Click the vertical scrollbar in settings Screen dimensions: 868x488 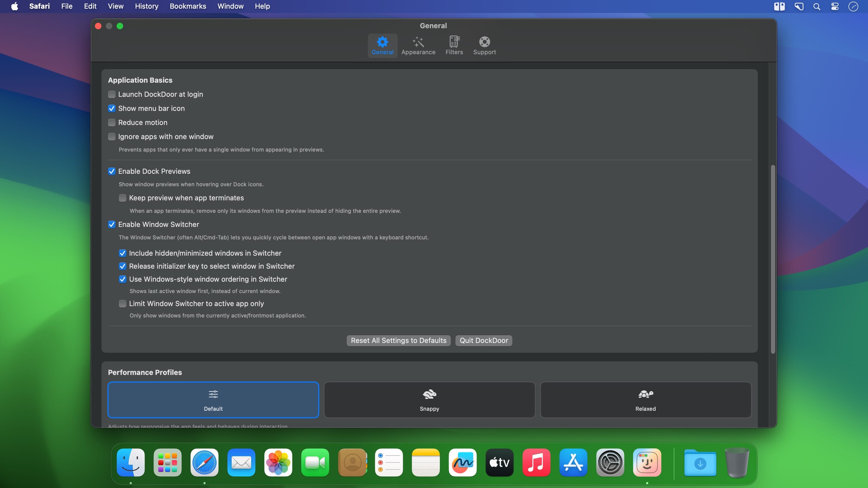(x=773, y=259)
